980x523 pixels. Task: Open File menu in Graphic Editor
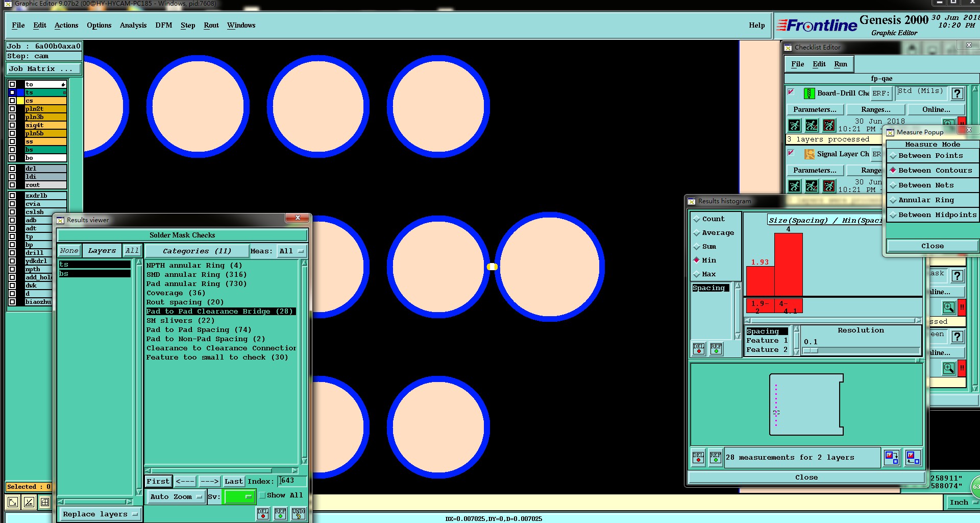[x=18, y=26]
